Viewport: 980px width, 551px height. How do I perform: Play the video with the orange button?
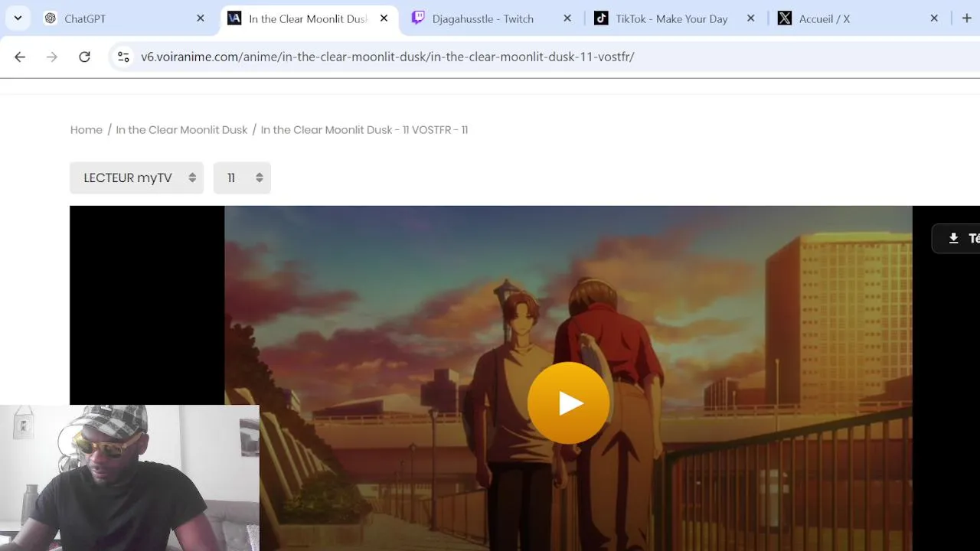pos(568,403)
